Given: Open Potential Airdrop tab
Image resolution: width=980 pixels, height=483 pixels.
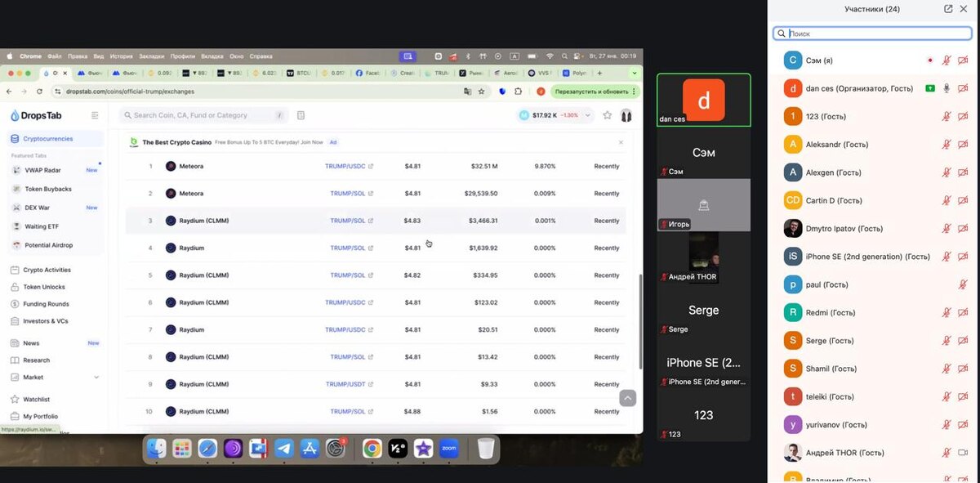Looking at the screenshot, I should (56, 245).
